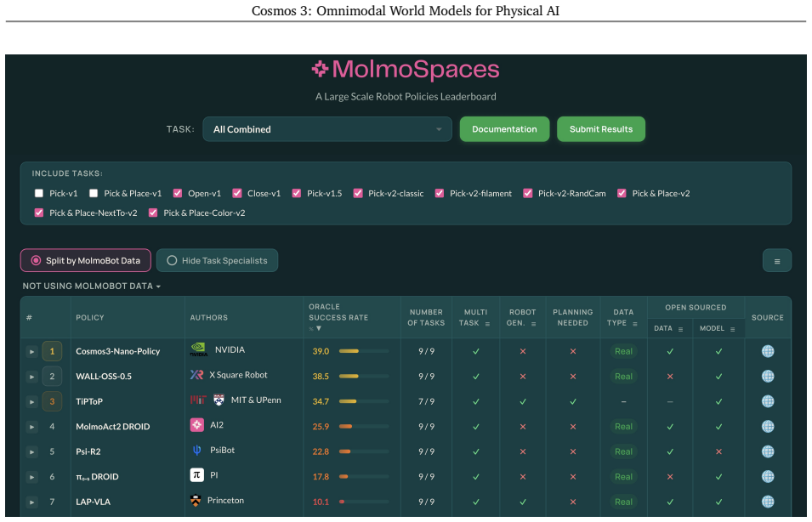Click the UPenn shield logo

pyautogui.click(x=219, y=400)
